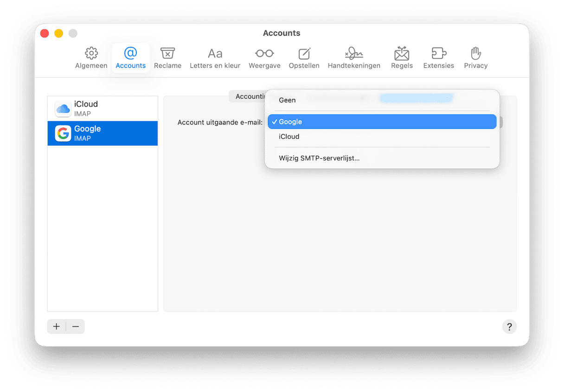The width and height of the screenshot is (564, 392).
Task: Open the Privacy settings pane
Action: click(x=475, y=57)
